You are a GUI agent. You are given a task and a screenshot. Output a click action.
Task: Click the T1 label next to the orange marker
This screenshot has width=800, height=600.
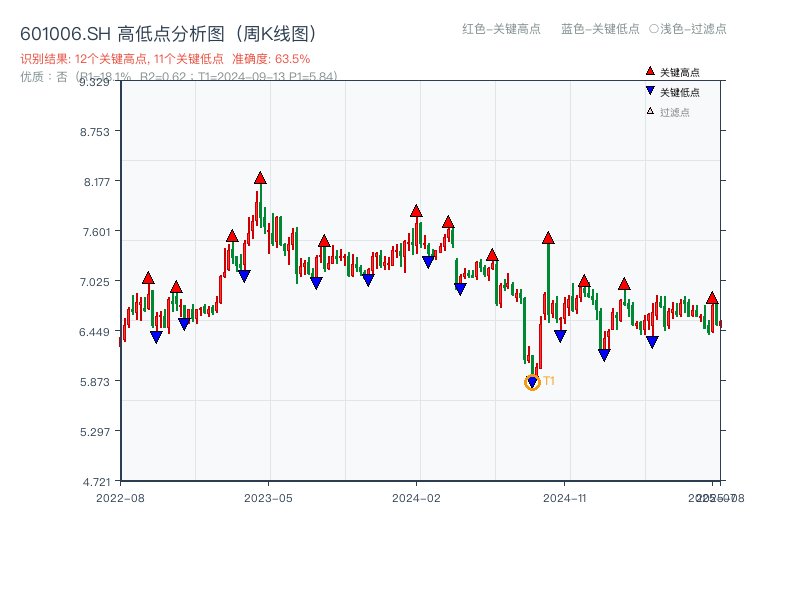tap(549, 379)
